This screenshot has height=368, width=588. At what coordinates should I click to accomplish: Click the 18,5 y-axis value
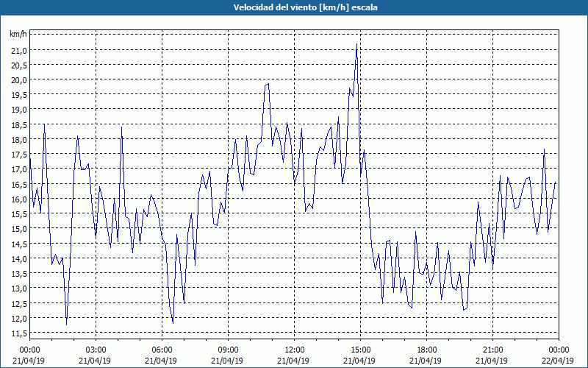click(x=20, y=124)
